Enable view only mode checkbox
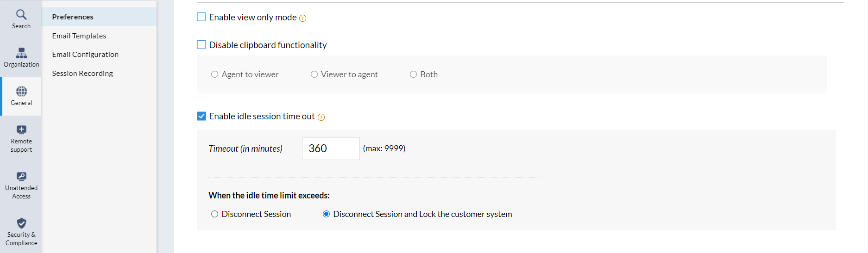This screenshot has width=868, height=253. pos(201,17)
